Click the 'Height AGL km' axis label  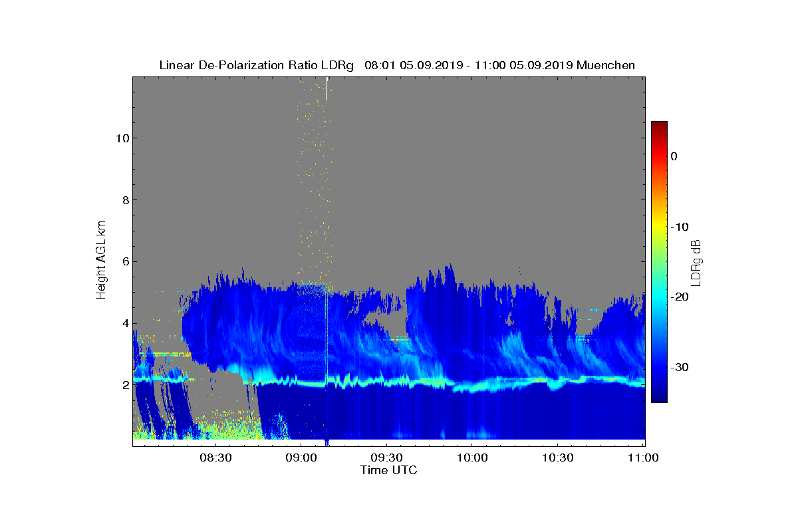tap(101, 259)
